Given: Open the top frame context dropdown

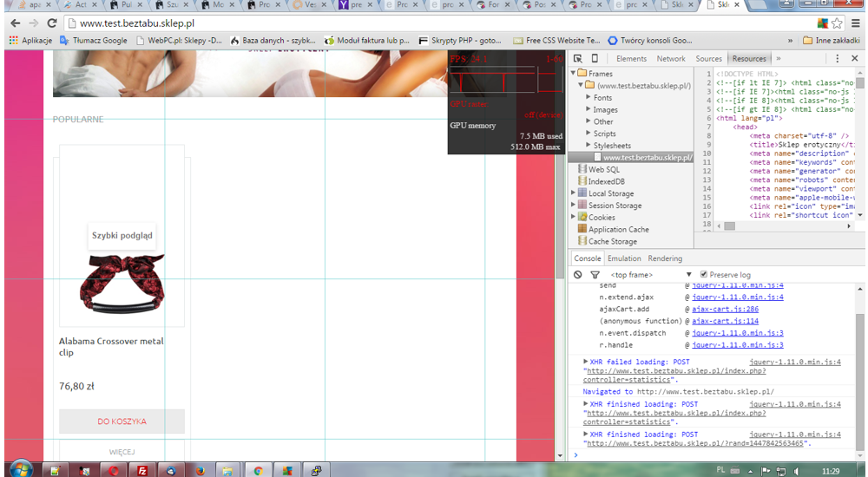Looking at the screenshot, I should 651,274.
